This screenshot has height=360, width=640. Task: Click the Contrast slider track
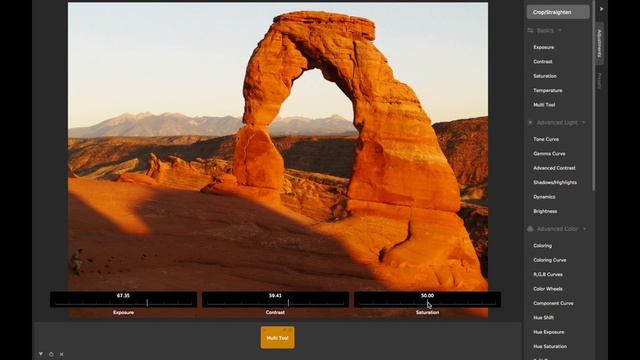(x=275, y=303)
